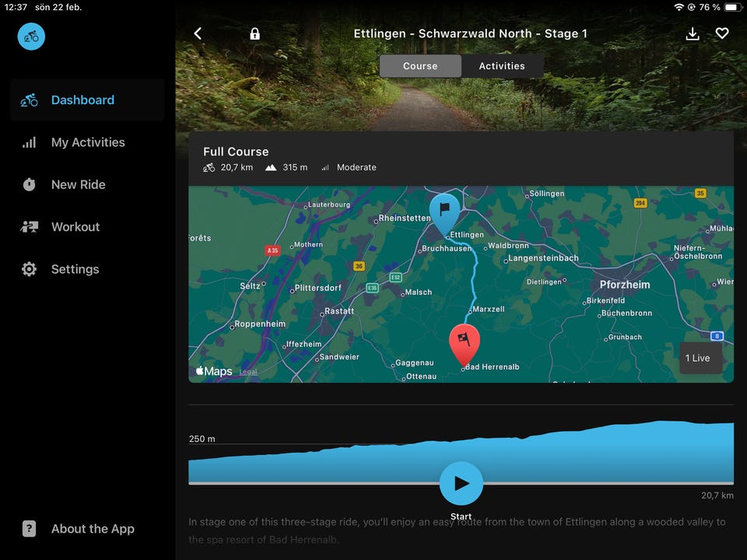This screenshot has width=747, height=560.
Task: Click the 12:37 clock in status bar
Action: (x=16, y=7)
